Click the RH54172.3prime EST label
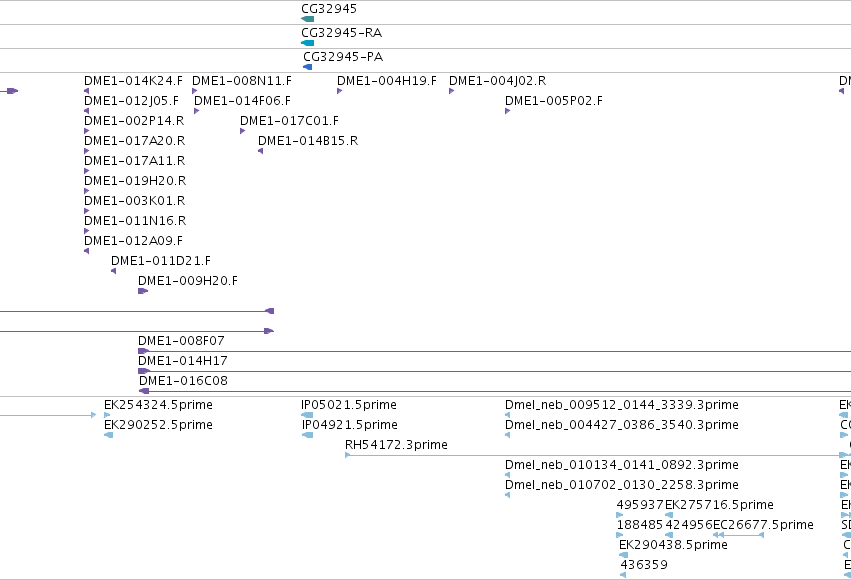Image resolution: width=851 pixels, height=580 pixels. click(x=396, y=445)
